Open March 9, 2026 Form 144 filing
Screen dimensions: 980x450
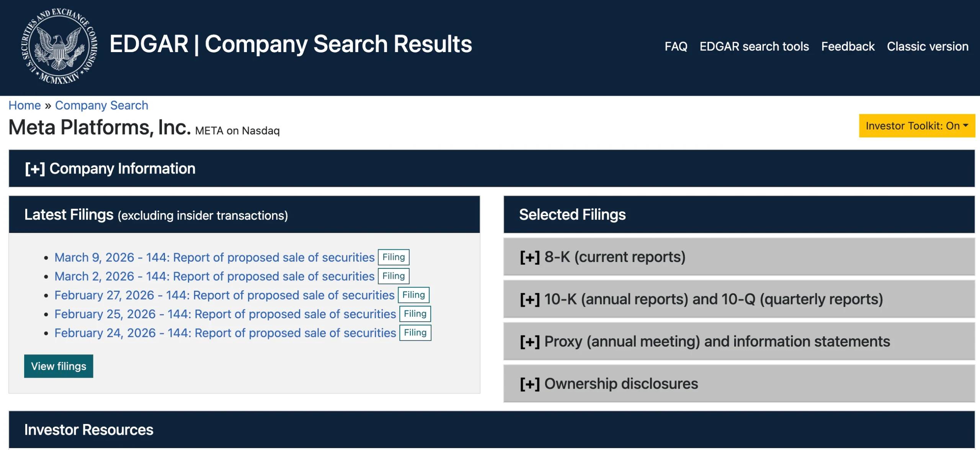214,257
